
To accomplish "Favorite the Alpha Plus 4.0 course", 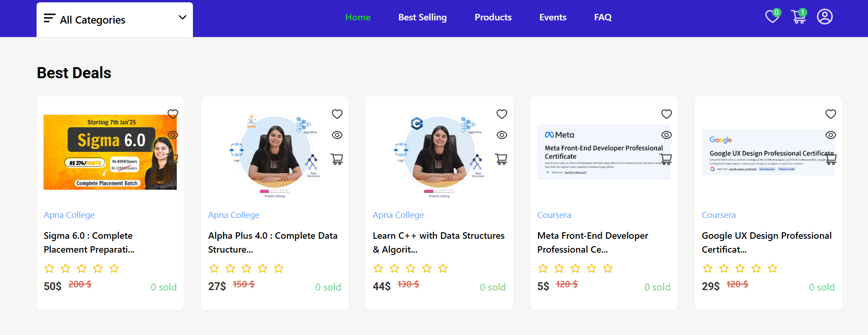I will point(337,114).
